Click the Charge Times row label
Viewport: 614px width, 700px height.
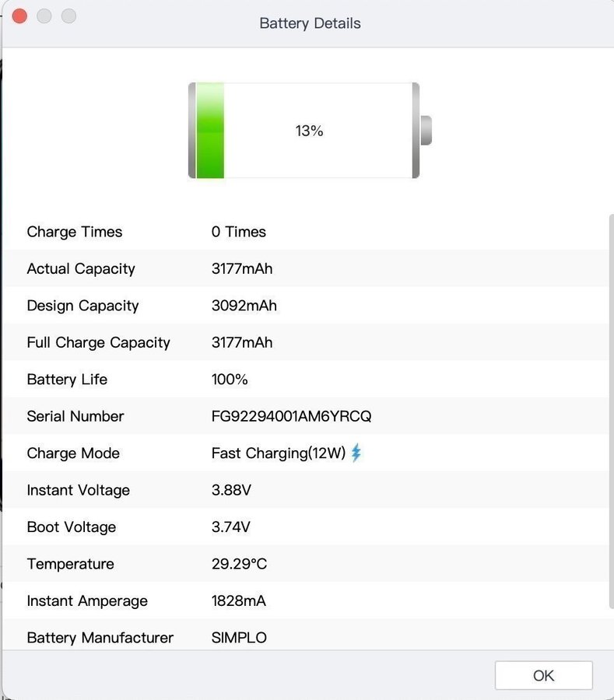click(x=75, y=232)
